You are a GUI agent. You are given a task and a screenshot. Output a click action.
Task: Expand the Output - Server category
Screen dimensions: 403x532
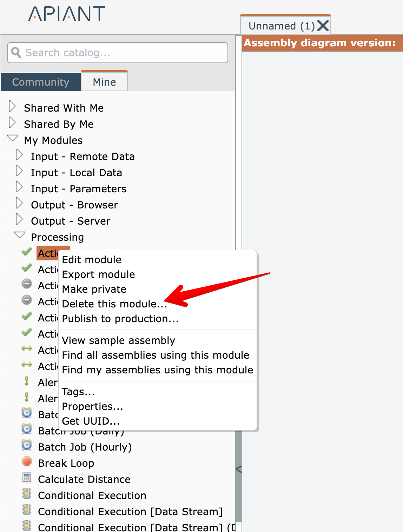coord(19,219)
